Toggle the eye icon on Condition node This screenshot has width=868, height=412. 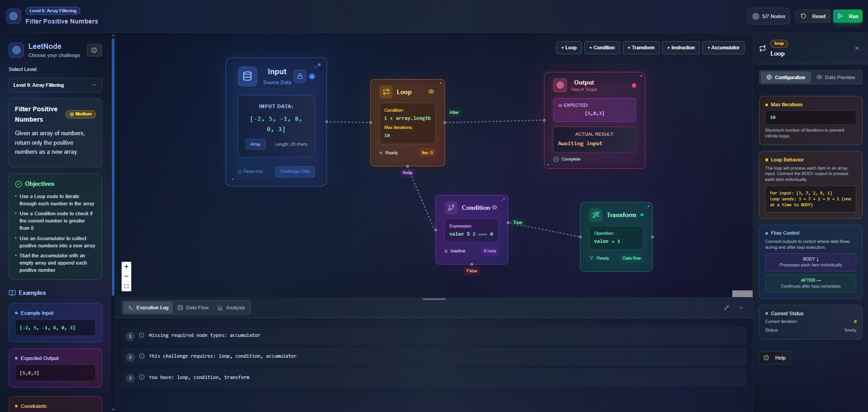494,208
